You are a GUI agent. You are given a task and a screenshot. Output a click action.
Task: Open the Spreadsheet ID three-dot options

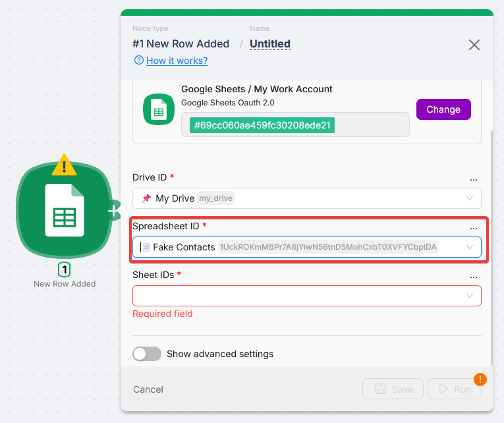(473, 227)
